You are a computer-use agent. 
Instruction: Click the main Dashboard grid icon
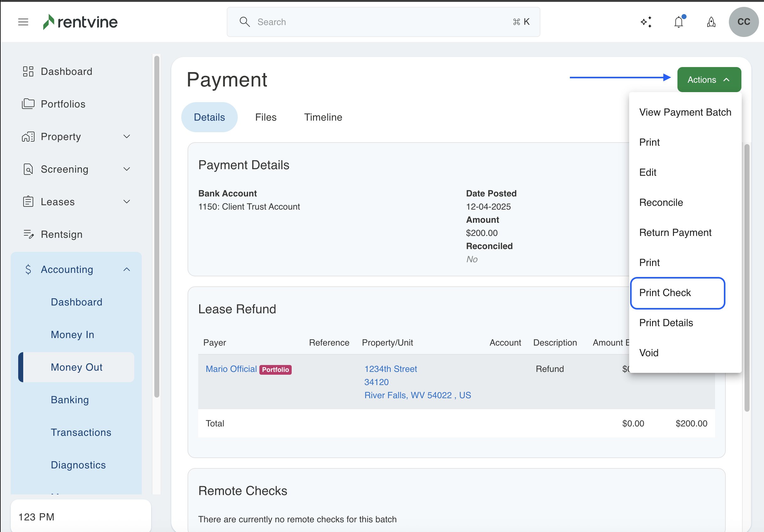[x=28, y=71]
